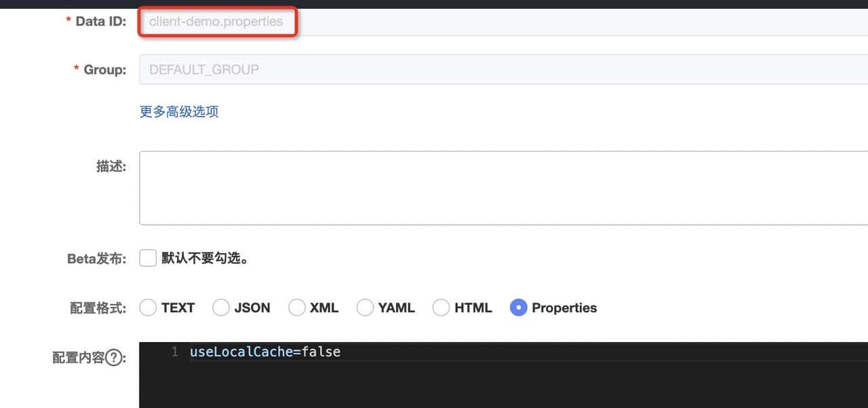Click the useLocalCache=false line in editor
This screenshot has width=868, height=408.
pos(265,352)
